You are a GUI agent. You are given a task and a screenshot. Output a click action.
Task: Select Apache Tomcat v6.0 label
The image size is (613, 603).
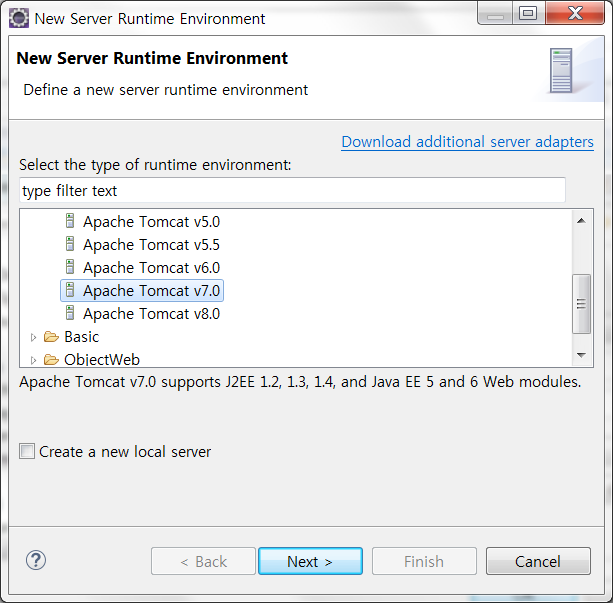point(152,268)
